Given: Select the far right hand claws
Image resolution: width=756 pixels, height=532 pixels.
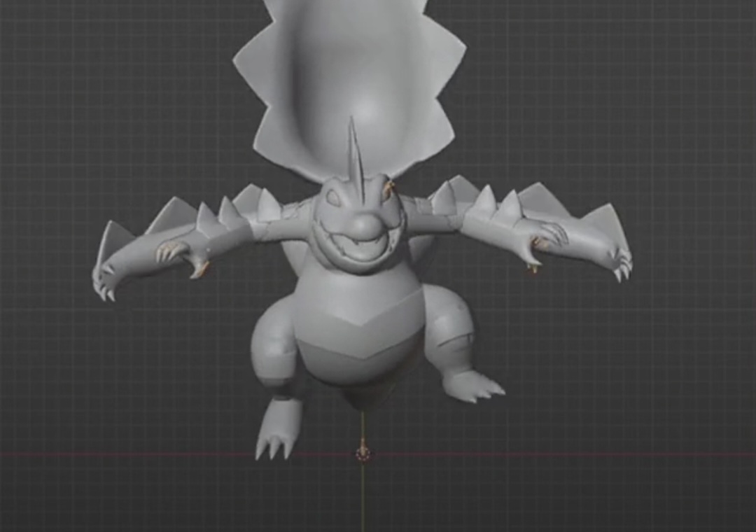Looking at the screenshot, I should [x=620, y=267].
